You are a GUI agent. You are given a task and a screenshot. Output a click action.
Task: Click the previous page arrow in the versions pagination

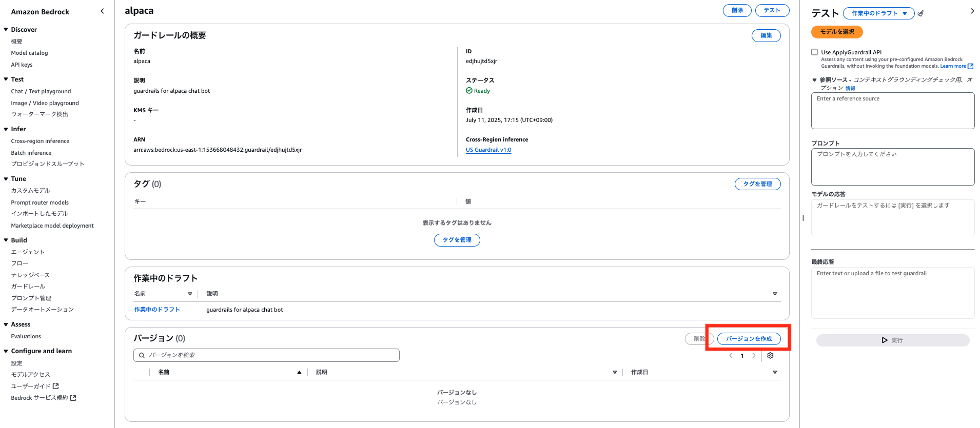click(731, 356)
